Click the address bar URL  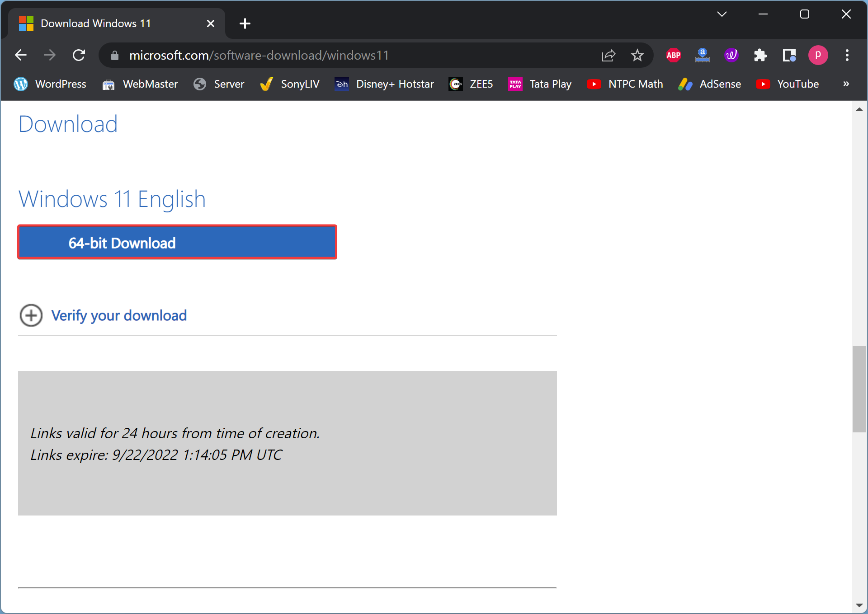[x=259, y=55]
